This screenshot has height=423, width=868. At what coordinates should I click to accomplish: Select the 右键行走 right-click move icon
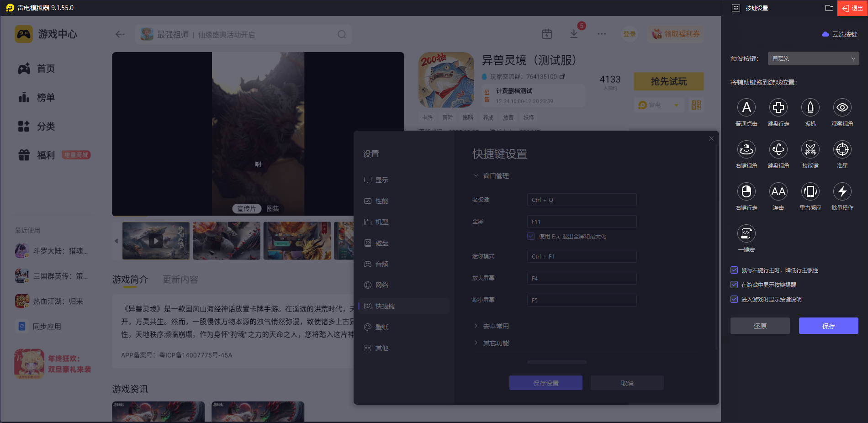pos(746,191)
